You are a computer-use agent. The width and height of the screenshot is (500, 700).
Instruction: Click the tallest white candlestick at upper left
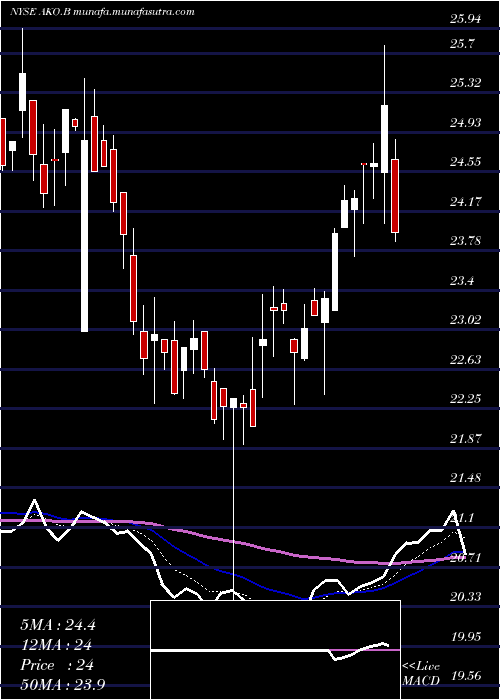(x=84, y=236)
